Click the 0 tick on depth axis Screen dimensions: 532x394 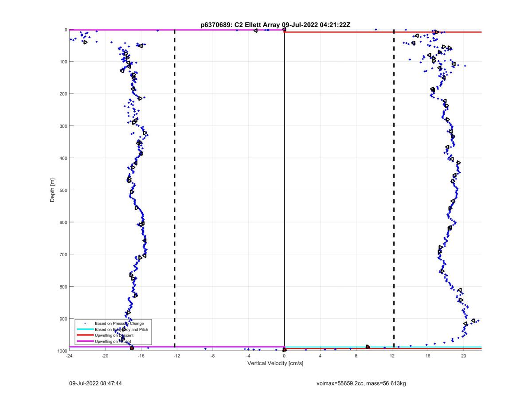pyautogui.click(x=66, y=30)
